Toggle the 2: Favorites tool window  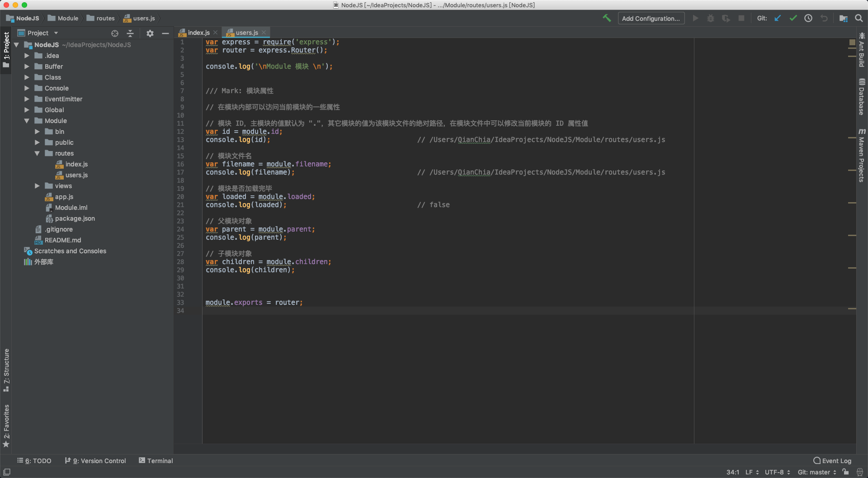pos(6,426)
